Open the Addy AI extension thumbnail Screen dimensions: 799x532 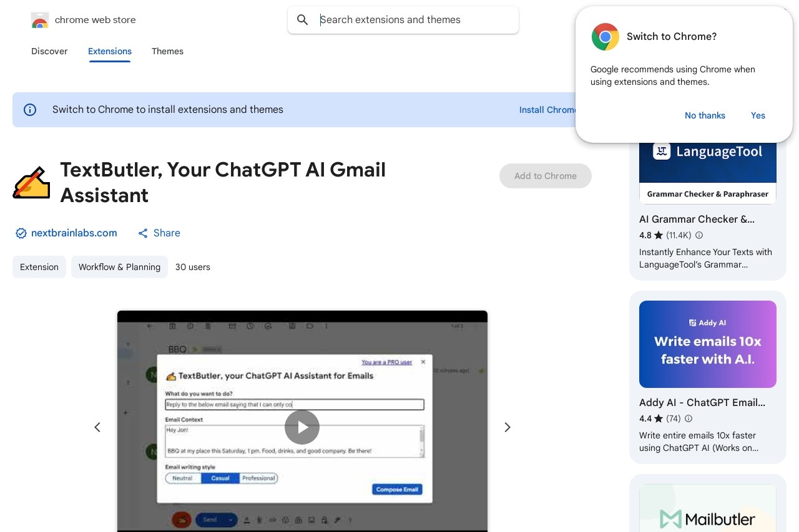pos(708,344)
